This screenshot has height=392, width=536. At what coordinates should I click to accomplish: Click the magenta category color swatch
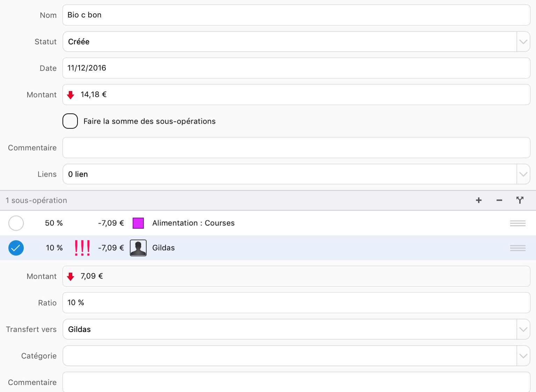[x=138, y=223]
